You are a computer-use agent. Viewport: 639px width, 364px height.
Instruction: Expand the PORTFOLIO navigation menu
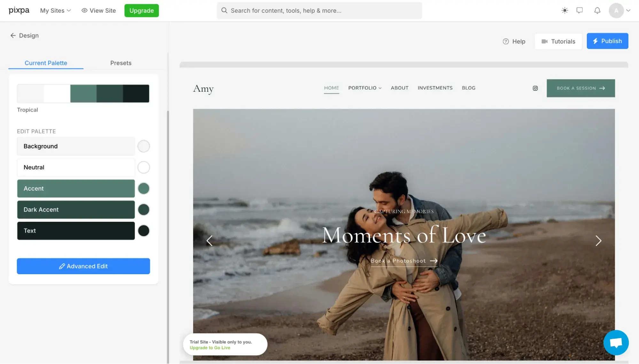pos(364,88)
